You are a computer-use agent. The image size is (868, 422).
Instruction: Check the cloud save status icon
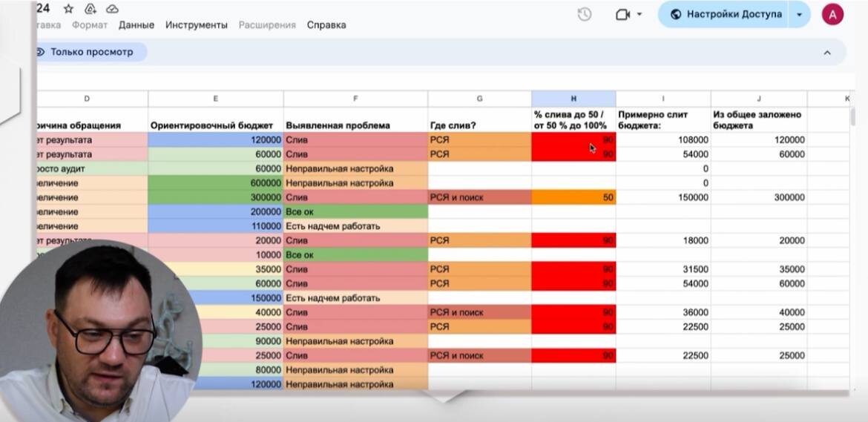tap(112, 9)
